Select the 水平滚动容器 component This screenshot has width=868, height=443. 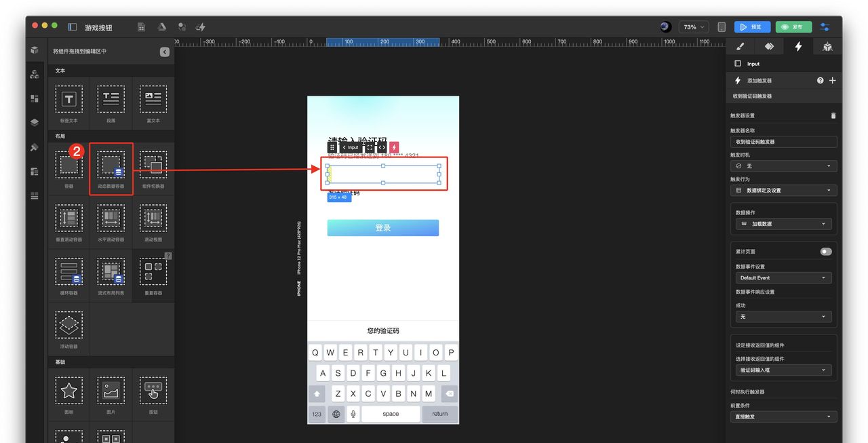pyautogui.click(x=111, y=223)
